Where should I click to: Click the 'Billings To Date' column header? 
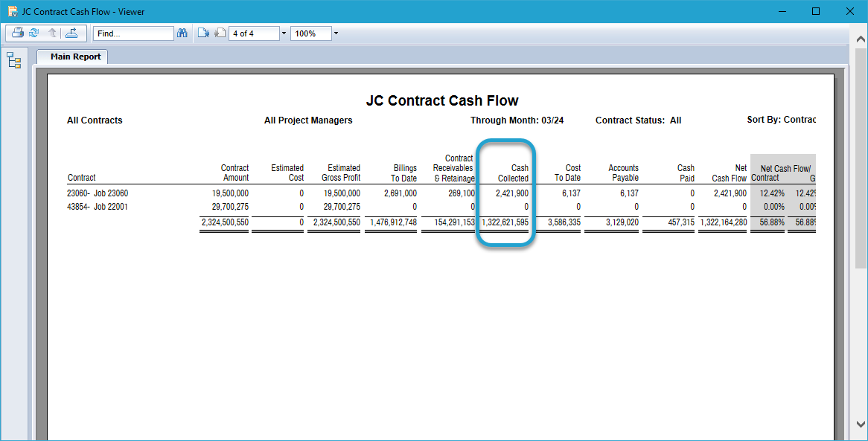pyautogui.click(x=403, y=173)
